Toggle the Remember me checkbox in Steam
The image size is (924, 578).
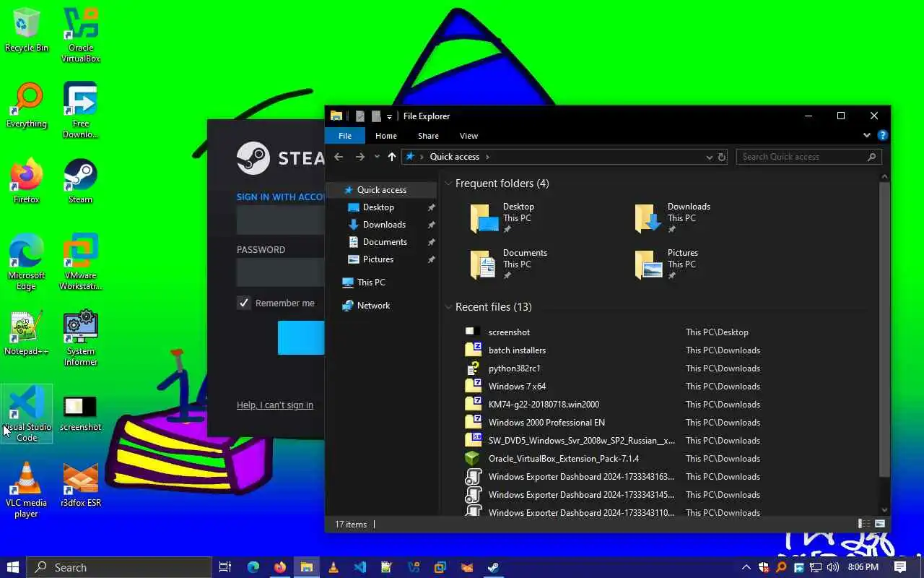tap(244, 303)
